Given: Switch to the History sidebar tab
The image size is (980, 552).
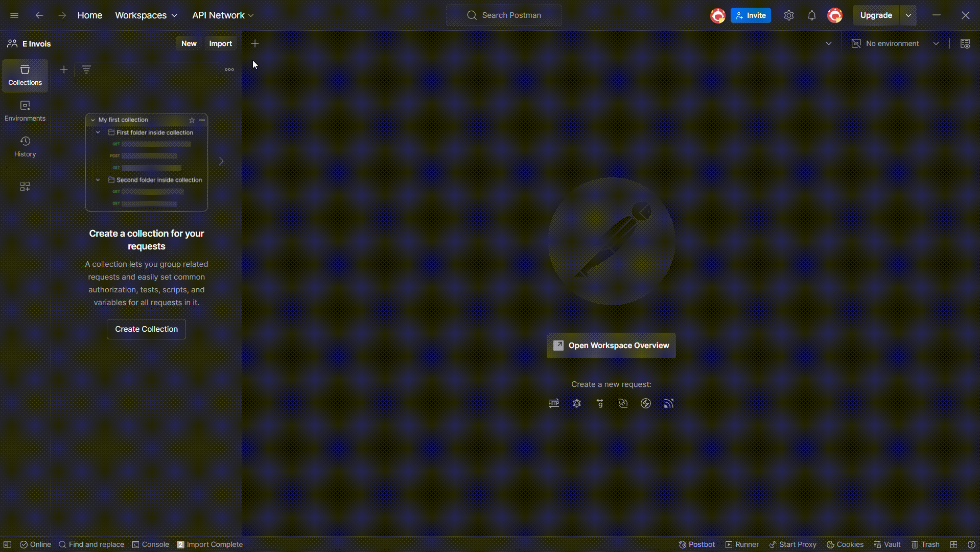Looking at the screenshot, I should pos(25,147).
